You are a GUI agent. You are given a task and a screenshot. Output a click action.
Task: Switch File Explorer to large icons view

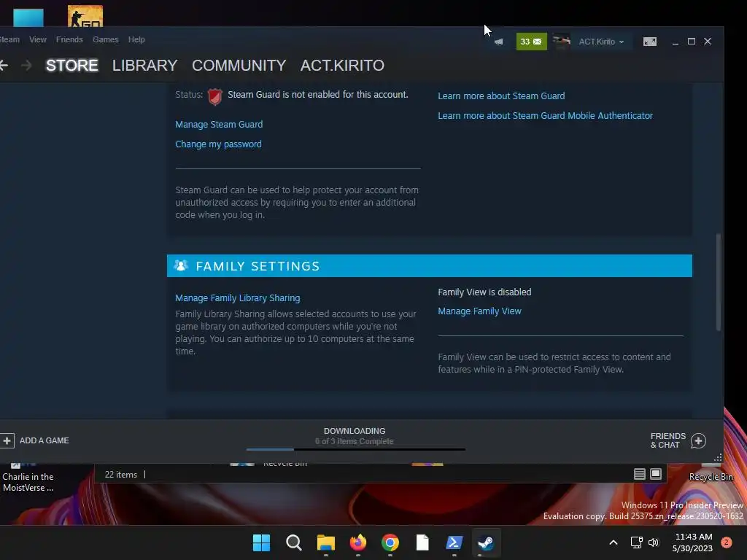[656, 474]
